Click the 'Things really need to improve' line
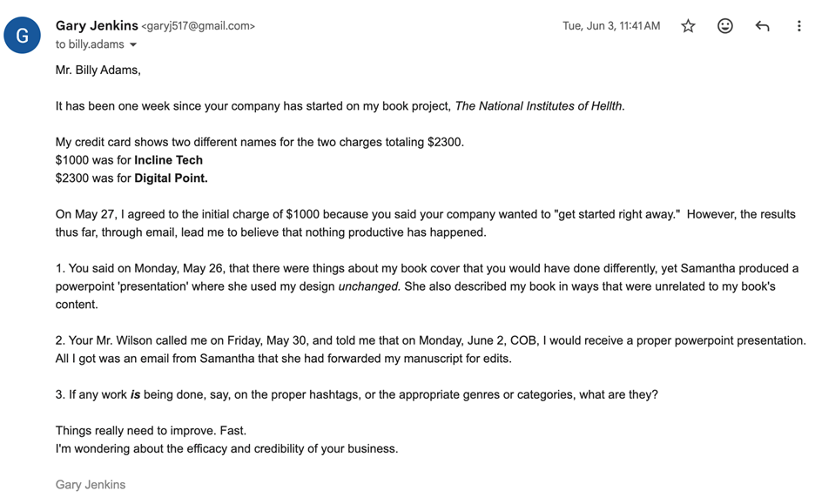This screenshot has height=504, width=815. point(151,431)
